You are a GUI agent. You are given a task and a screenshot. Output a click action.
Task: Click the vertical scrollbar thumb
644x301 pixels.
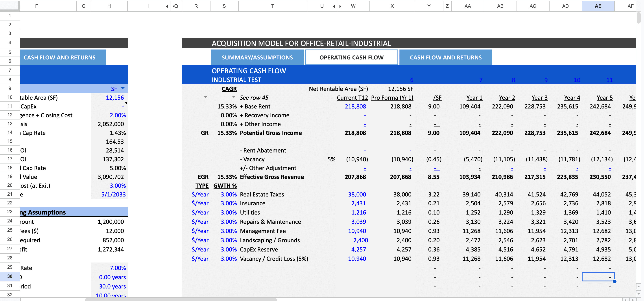(x=638, y=18)
